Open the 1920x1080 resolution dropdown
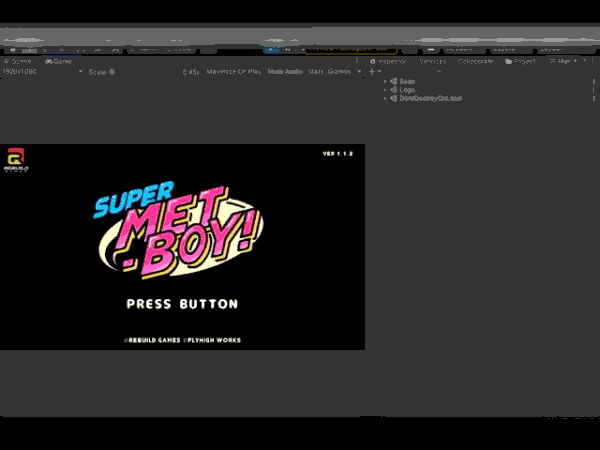This screenshot has width=600, height=450. [43, 72]
